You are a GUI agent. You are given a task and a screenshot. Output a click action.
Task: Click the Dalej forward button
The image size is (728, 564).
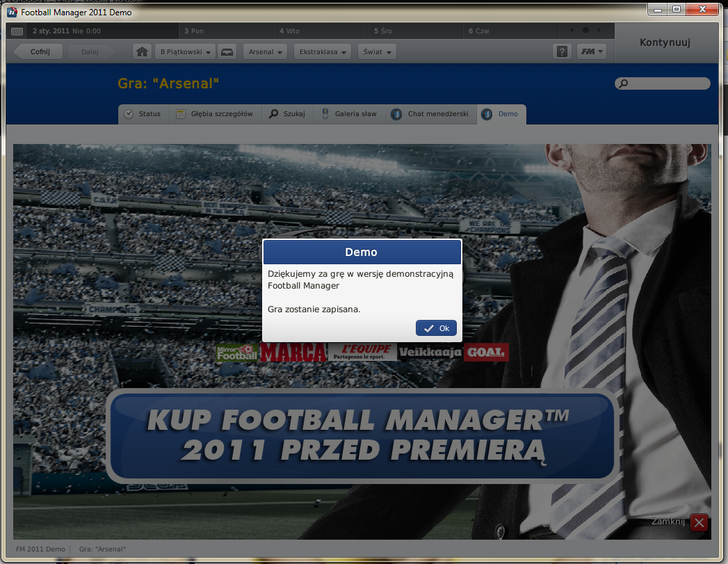(x=90, y=51)
